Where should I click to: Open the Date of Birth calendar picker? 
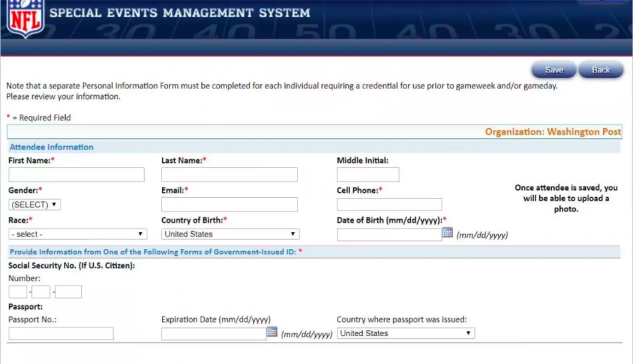(447, 232)
